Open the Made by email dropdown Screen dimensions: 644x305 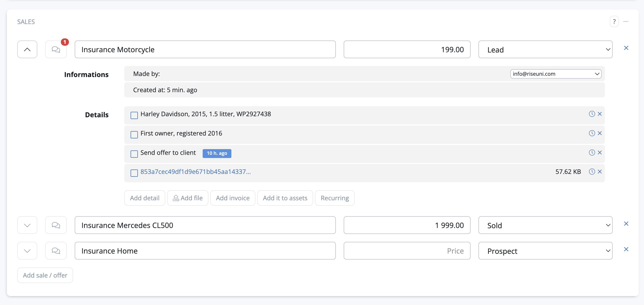(556, 74)
